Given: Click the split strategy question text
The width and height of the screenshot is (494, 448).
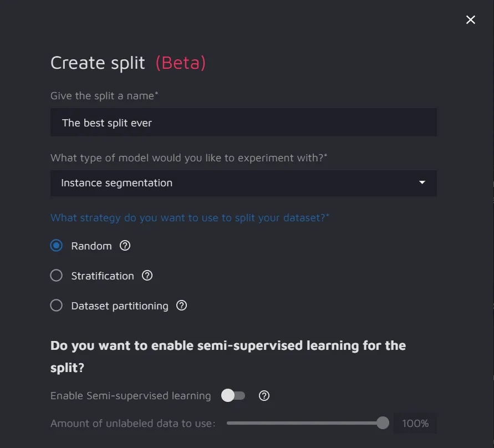Looking at the screenshot, I should pyautogui.click(x=190, y=218).
